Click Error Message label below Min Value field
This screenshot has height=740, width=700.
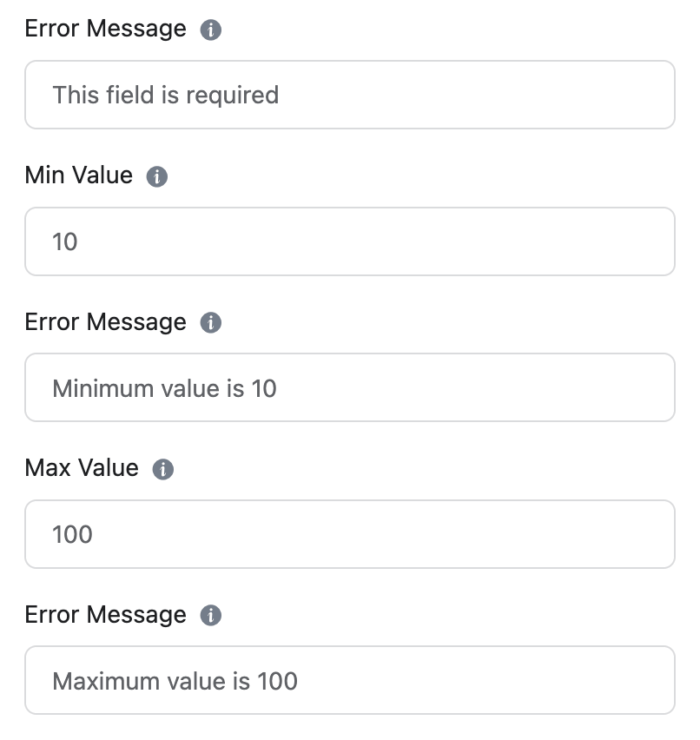[105, 322]
